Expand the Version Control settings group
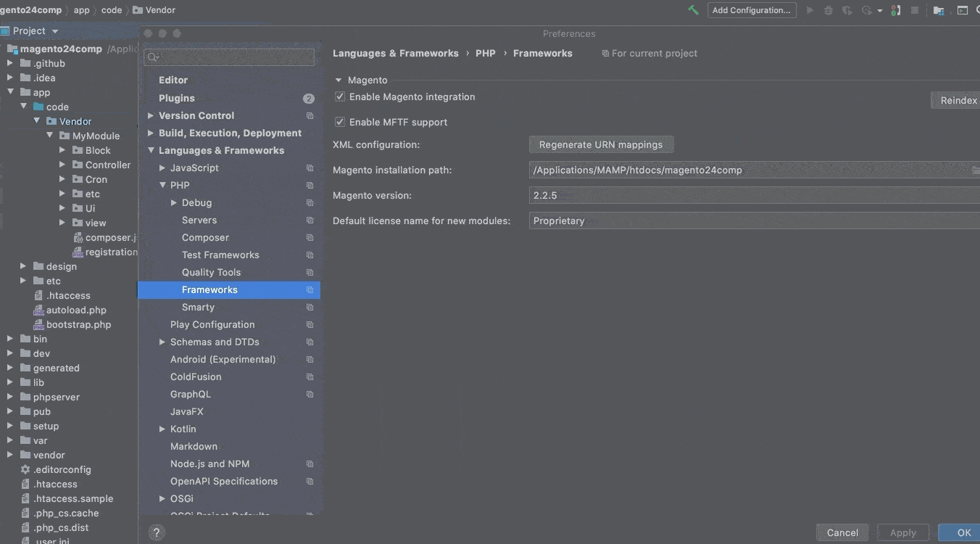 coord(151,115)
